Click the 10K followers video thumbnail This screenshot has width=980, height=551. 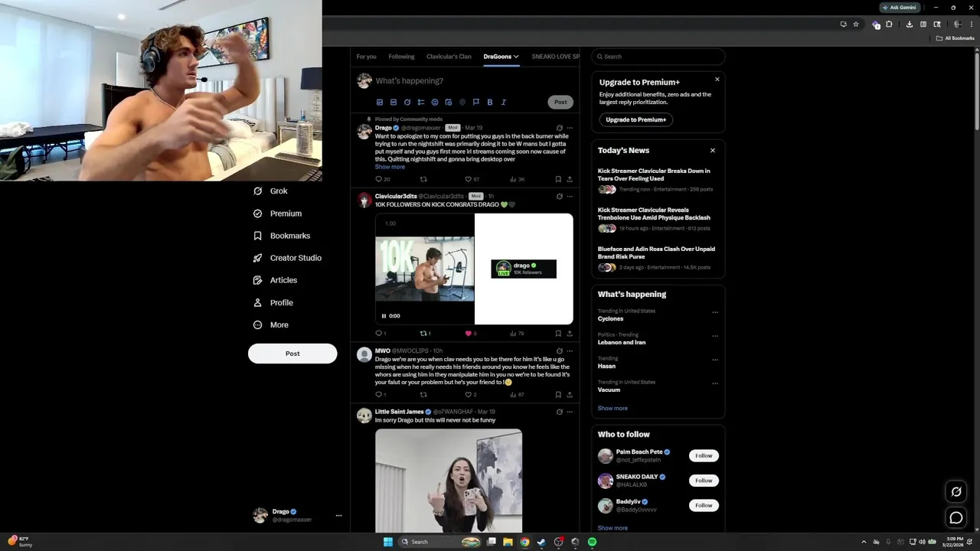tap(425, 269)
